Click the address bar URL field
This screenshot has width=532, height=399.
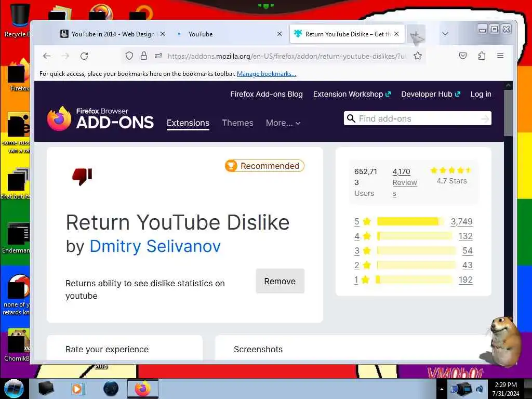(287, 56)
